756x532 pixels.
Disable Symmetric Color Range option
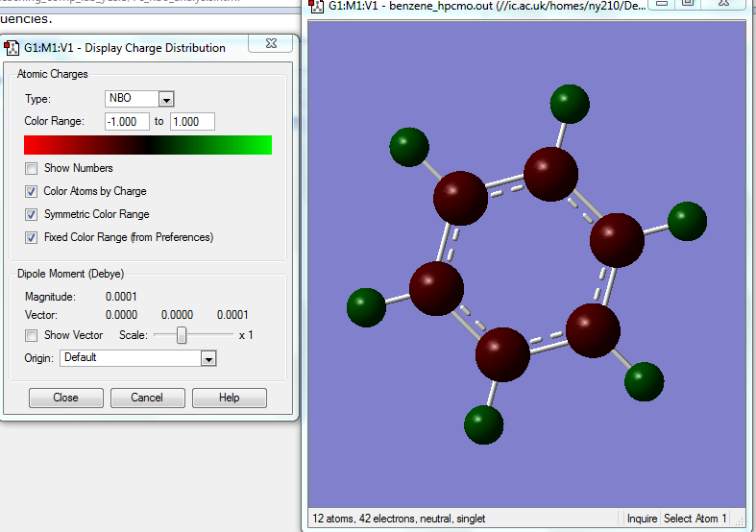(32, 214)
